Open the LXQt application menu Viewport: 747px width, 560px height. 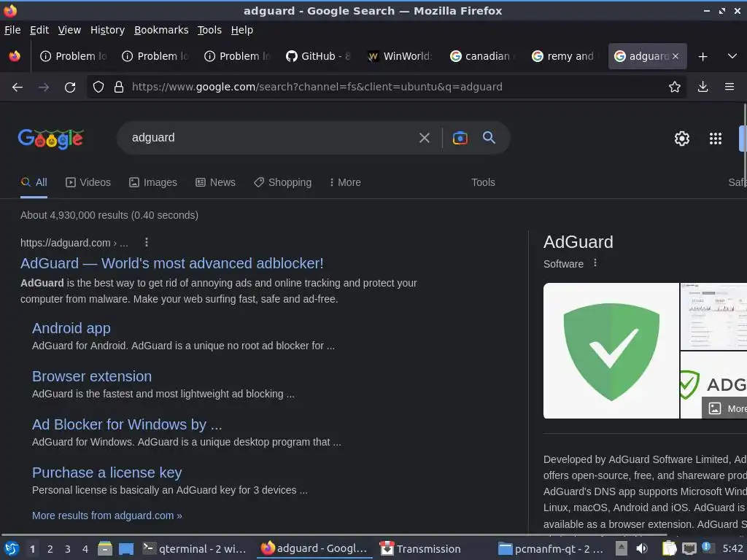12,549
